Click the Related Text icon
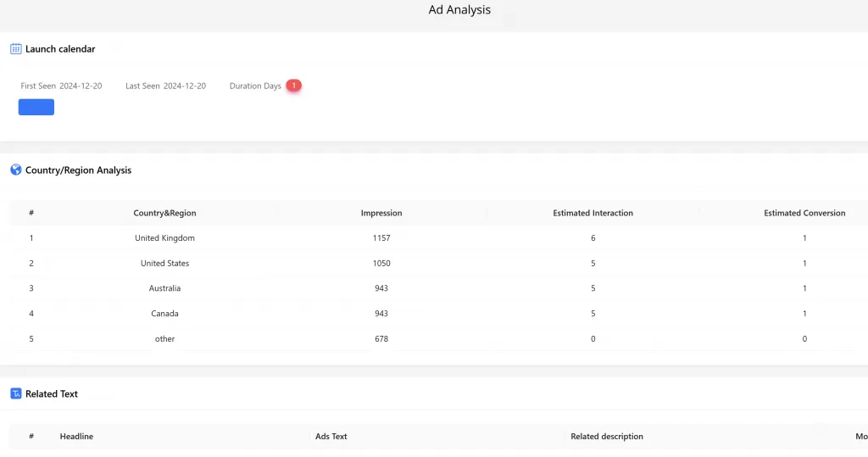868x457 pixels. pyautogui.click(x=15, y=393)
